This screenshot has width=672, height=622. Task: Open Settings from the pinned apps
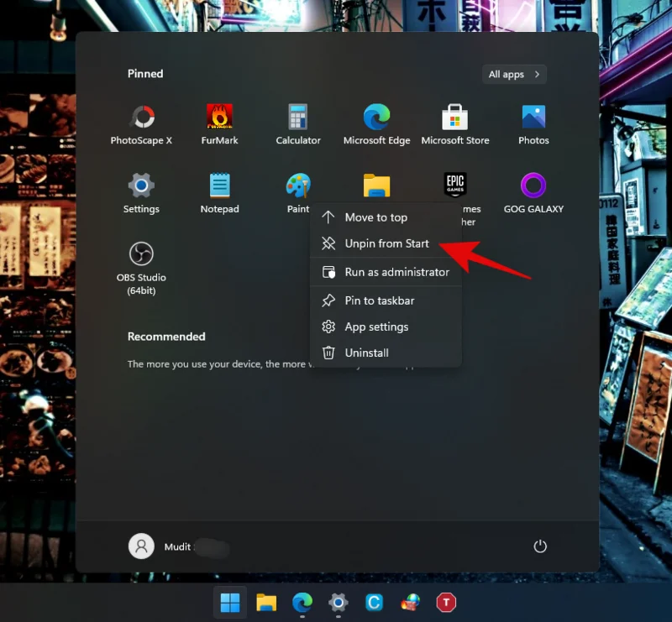[x=141, y=186]
